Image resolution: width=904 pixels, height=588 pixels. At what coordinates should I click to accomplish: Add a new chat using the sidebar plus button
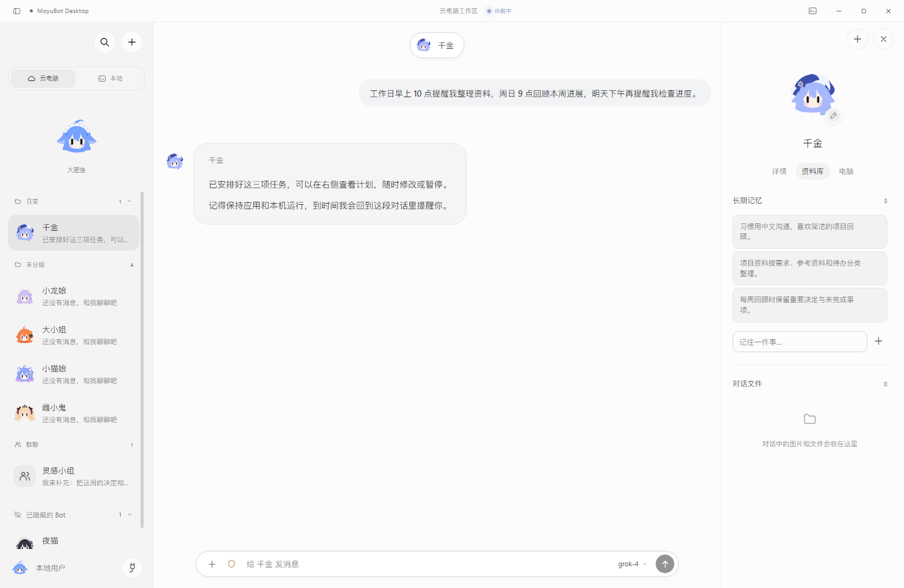132,42
